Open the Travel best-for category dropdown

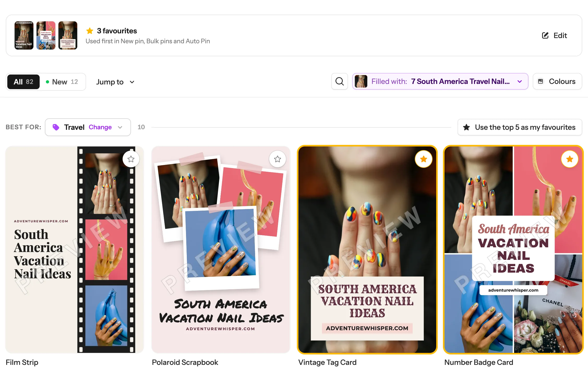[x=88, y=127]
